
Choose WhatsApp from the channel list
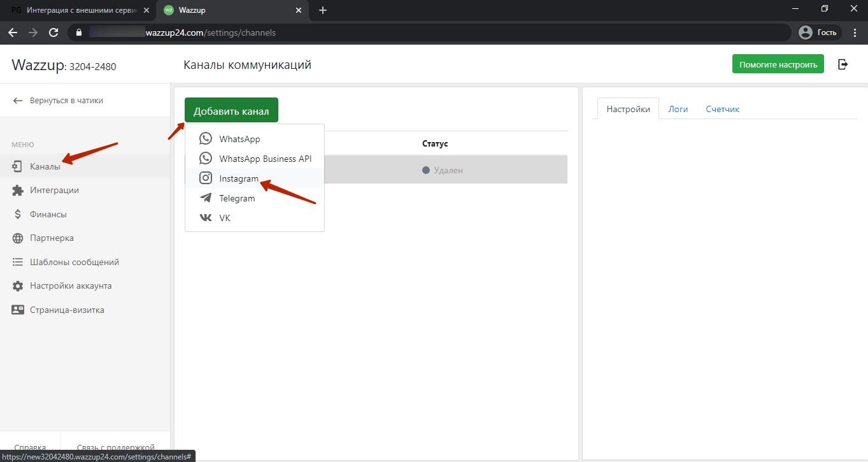click(x=255, y=139)
